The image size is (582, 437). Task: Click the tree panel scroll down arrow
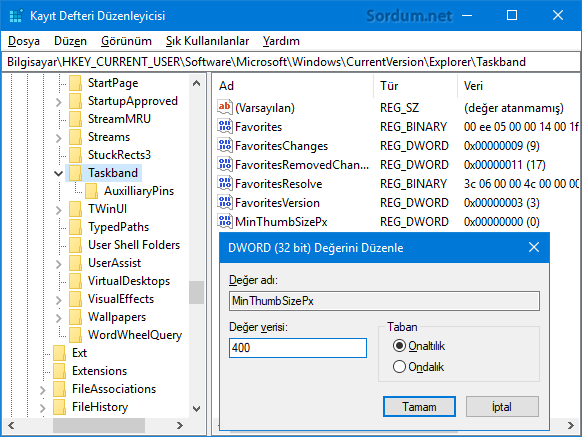coord(196,409)
